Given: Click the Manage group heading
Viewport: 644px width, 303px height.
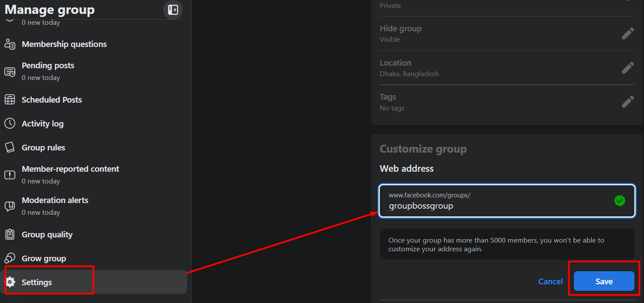Looking at the screenshot, I should click(x=49, y=10).
